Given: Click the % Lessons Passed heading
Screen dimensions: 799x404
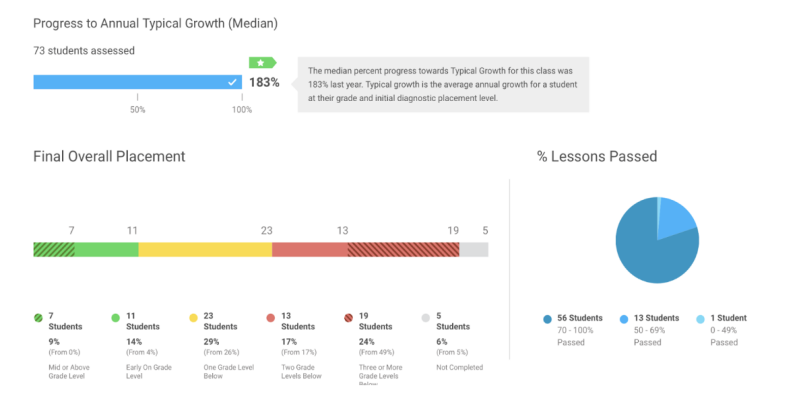Looking at the screenshot, I should [596, 157].
